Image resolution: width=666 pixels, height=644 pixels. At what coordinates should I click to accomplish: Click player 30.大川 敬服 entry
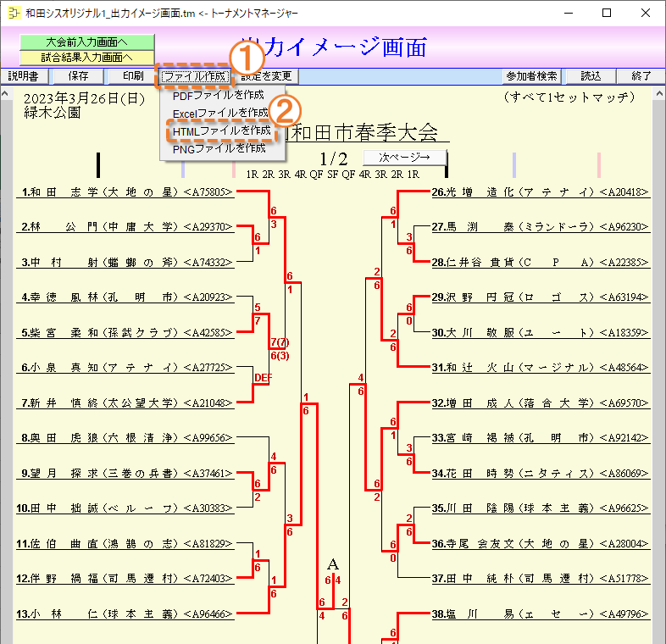541,332
